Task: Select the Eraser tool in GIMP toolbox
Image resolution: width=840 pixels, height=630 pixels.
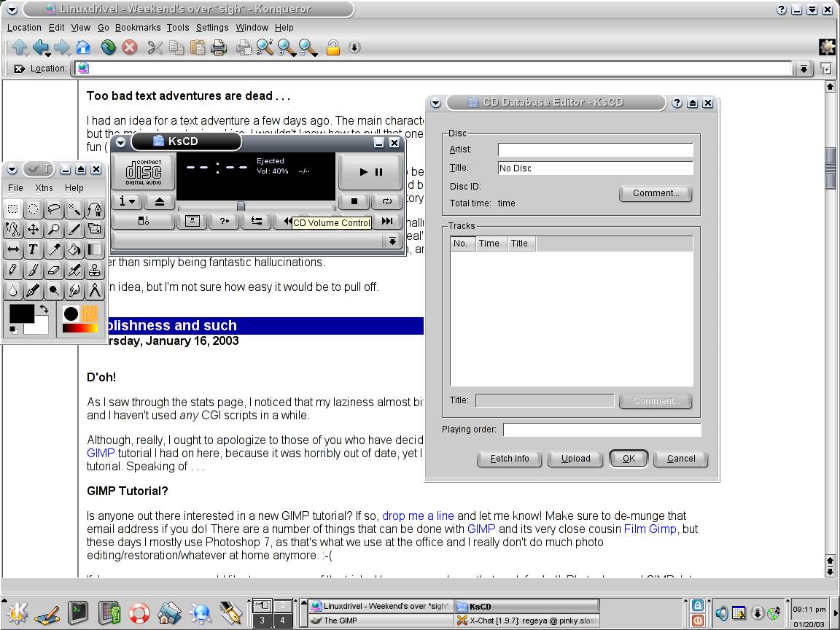Action: tap(53, 270)
